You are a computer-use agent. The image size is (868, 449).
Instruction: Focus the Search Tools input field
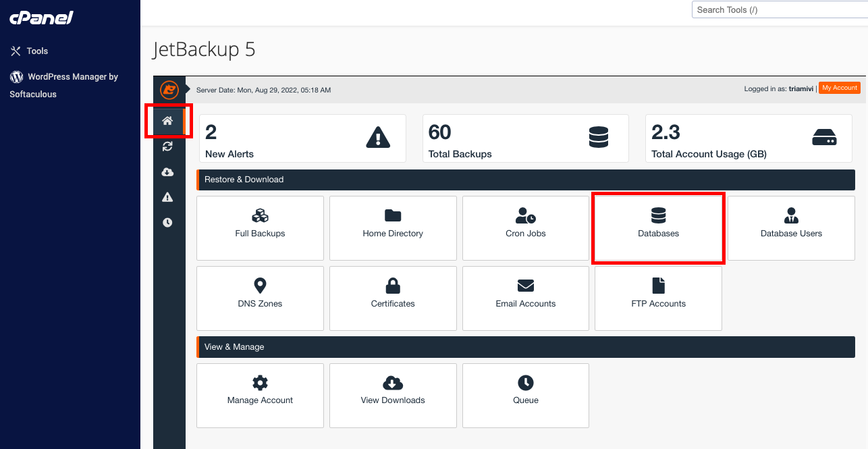[x=780, y=9]
